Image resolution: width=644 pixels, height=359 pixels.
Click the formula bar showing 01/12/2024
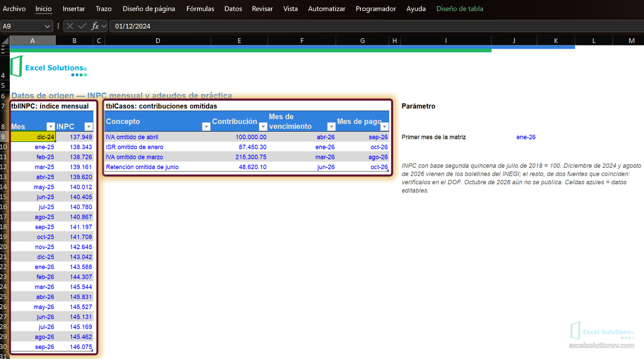(376, 26)
